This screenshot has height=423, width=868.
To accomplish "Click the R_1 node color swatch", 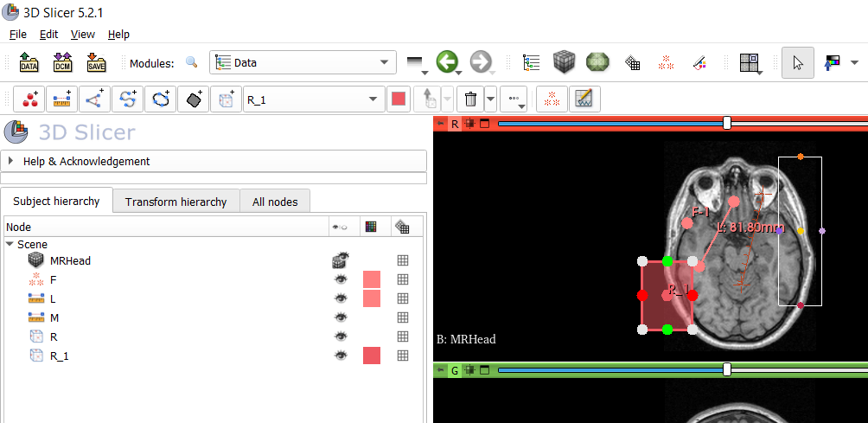I will point(372,356).
